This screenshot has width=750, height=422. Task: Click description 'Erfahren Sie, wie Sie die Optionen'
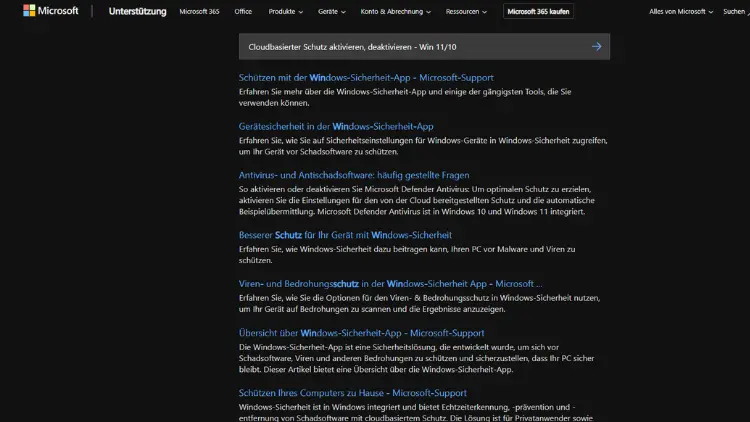tap(419, 303)
